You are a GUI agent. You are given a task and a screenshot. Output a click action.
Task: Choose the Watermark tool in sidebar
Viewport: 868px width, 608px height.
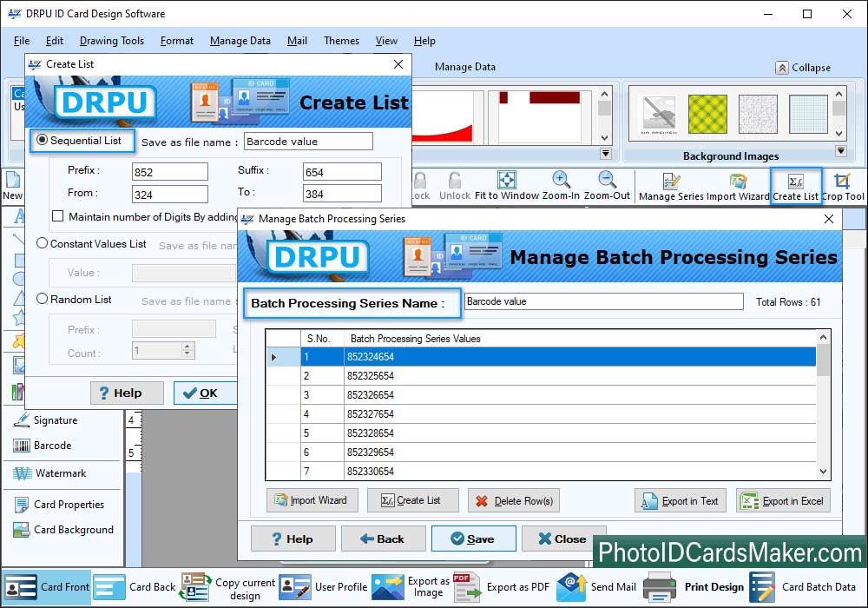pyautogui.click(x=49, y=473)
